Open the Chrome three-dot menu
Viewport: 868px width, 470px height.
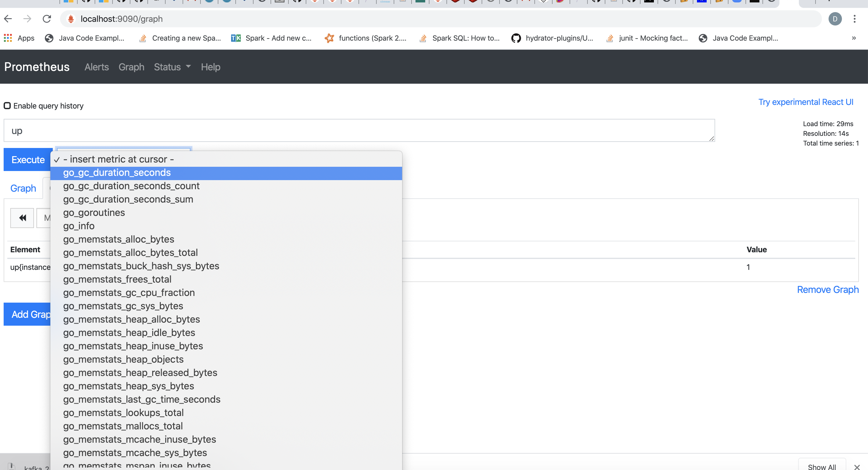point(855,19)
